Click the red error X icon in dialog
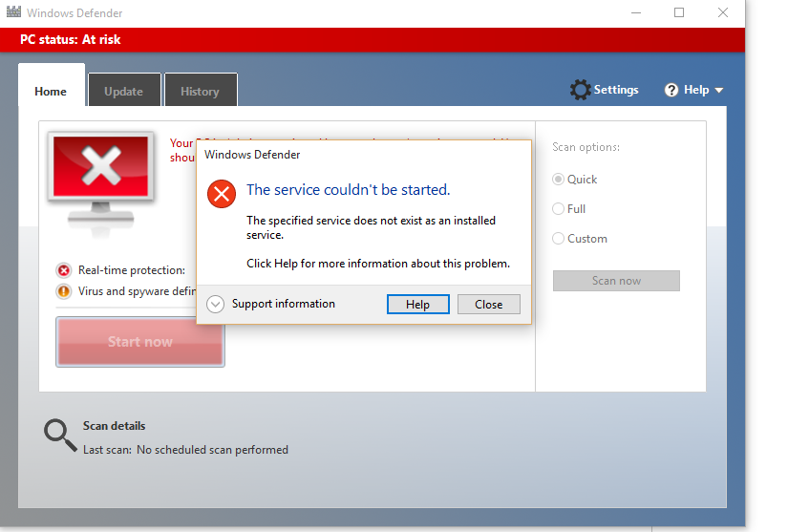Screen dimensions: 788x532 [x=222, y=194]
